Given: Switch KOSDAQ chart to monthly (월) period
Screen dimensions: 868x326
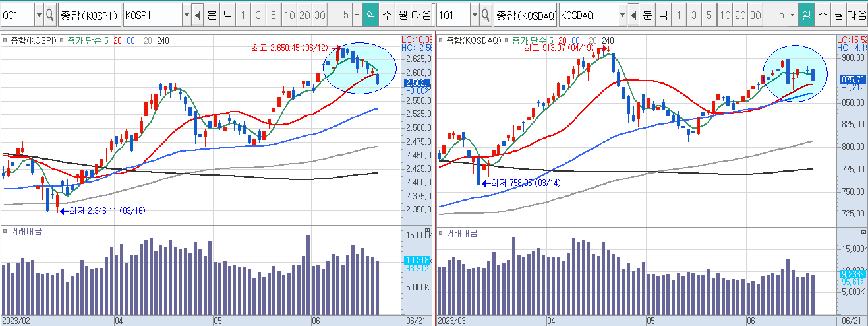Looking at the screenshot, I should tap(838, 15).
